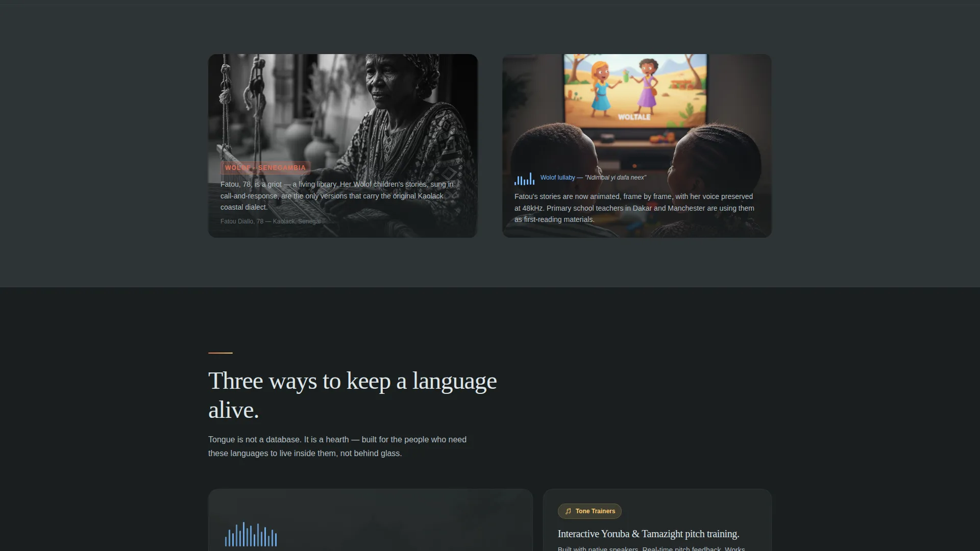Image resolution: width=980 pixels, height=551 pixels.
Task: Click the 'Interactive Yoruba & Tamazight pitch training.' title
Action: click(648, 534)
